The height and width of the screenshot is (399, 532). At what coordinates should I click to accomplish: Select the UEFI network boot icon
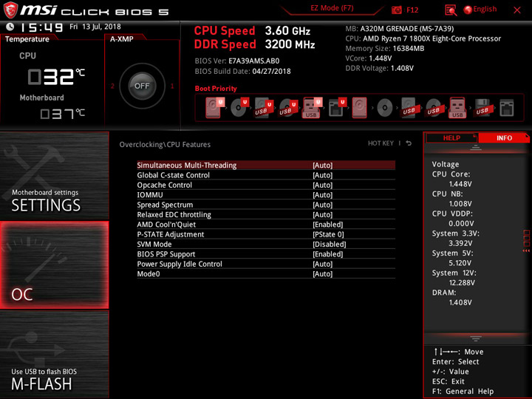pos(337,108)
